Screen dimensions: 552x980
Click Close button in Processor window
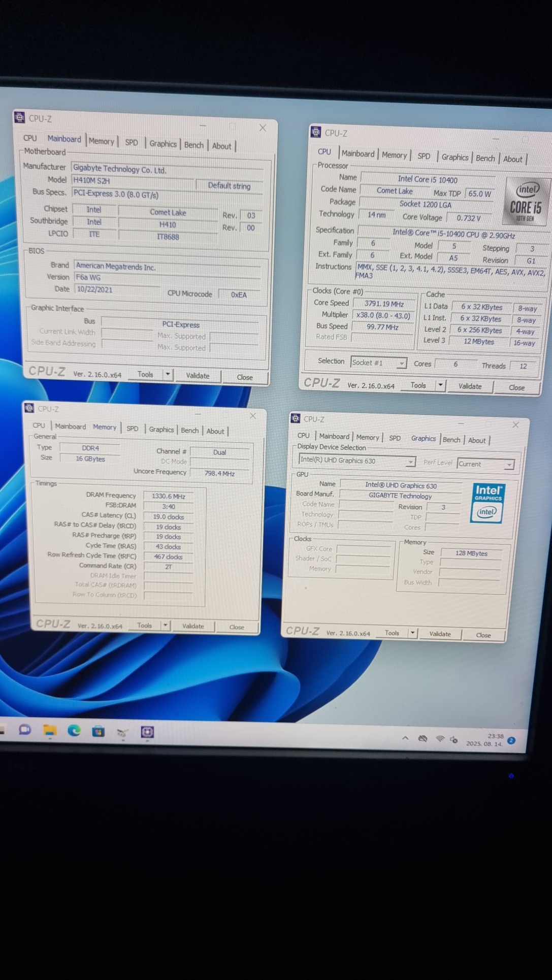point(517,387)
